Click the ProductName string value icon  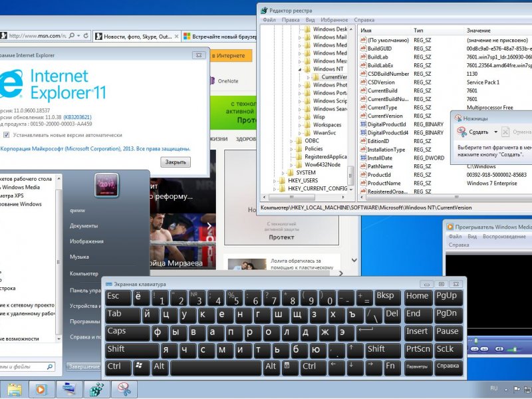363,184
